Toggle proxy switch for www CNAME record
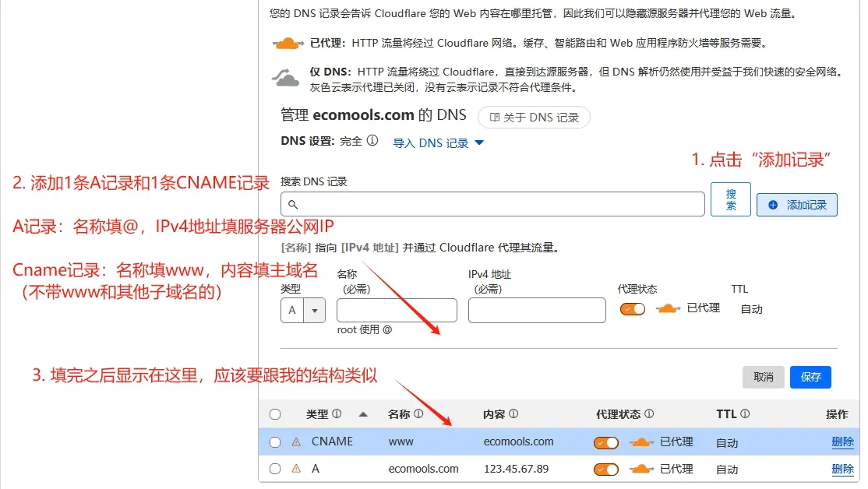 (606, 442)
